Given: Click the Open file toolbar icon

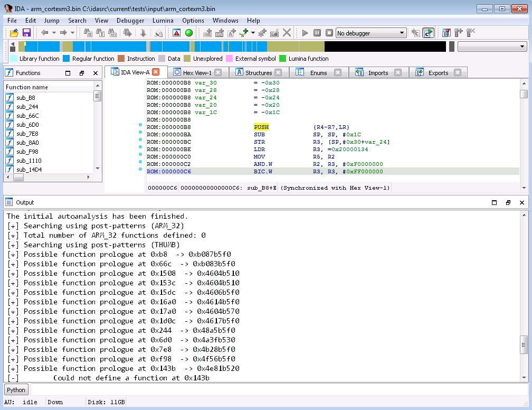Looking at the screenshot, I should 14,33.
